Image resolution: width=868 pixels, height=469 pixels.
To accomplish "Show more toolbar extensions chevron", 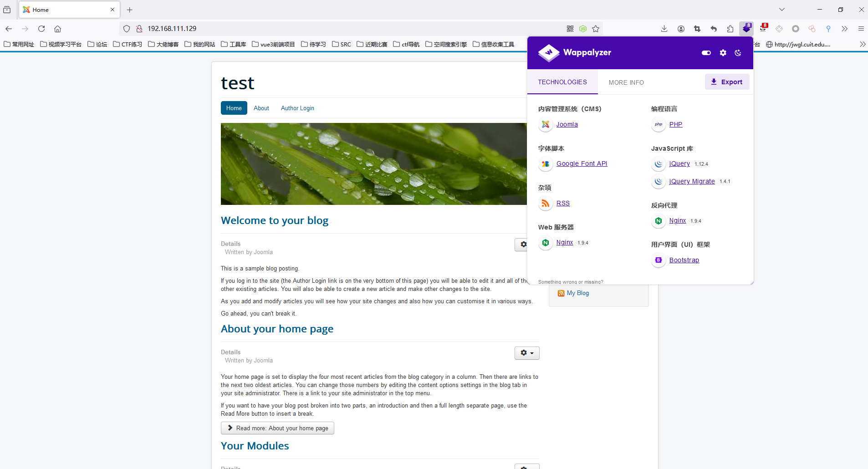I will coord(844,29).
